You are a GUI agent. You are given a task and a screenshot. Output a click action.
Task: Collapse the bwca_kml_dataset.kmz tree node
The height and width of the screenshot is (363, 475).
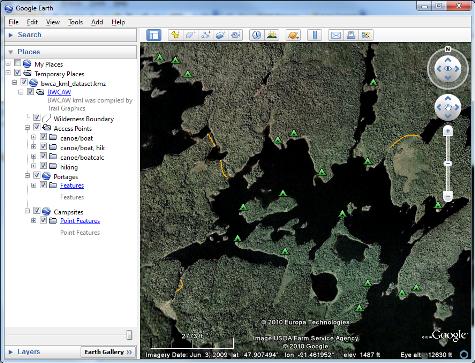14,82
